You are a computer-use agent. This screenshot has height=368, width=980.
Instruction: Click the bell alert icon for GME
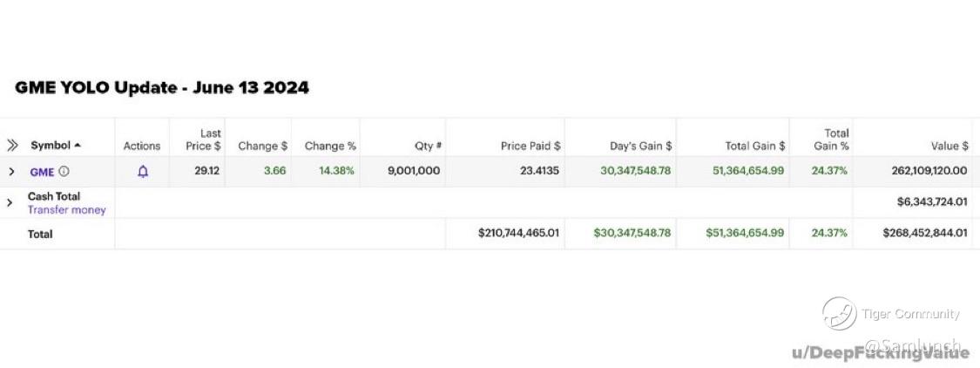tap(143, 172)
